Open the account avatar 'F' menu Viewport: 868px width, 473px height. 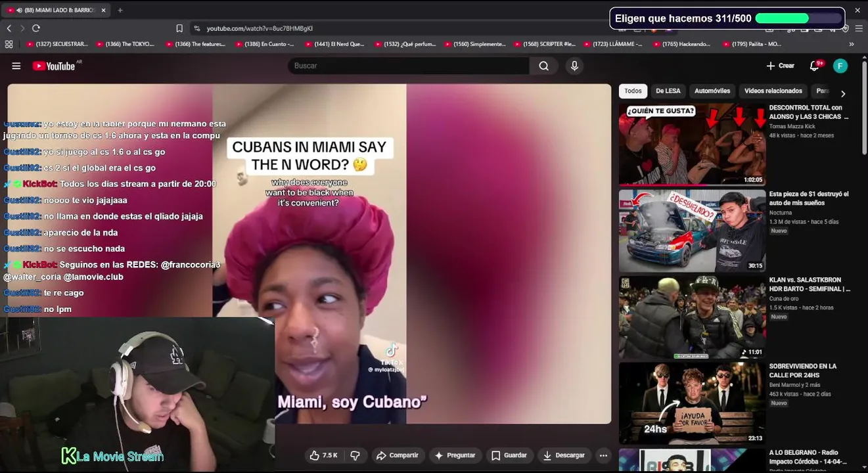840,66
